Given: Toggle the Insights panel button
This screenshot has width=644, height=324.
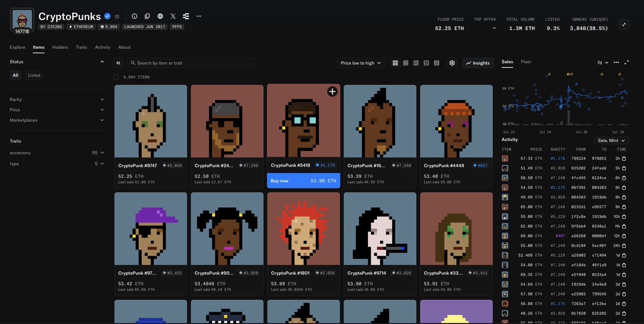Looking at the screenshot, I should [477, 63].
